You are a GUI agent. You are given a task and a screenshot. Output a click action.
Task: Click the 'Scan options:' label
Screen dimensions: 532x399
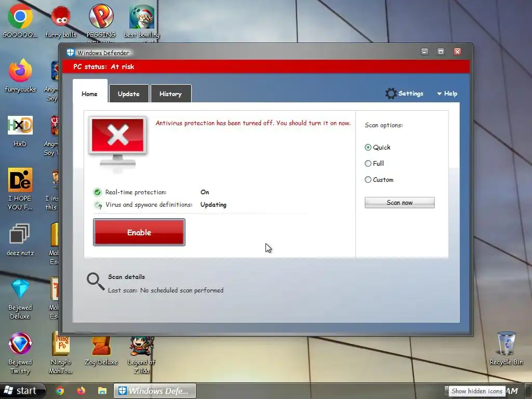point(384,125)
